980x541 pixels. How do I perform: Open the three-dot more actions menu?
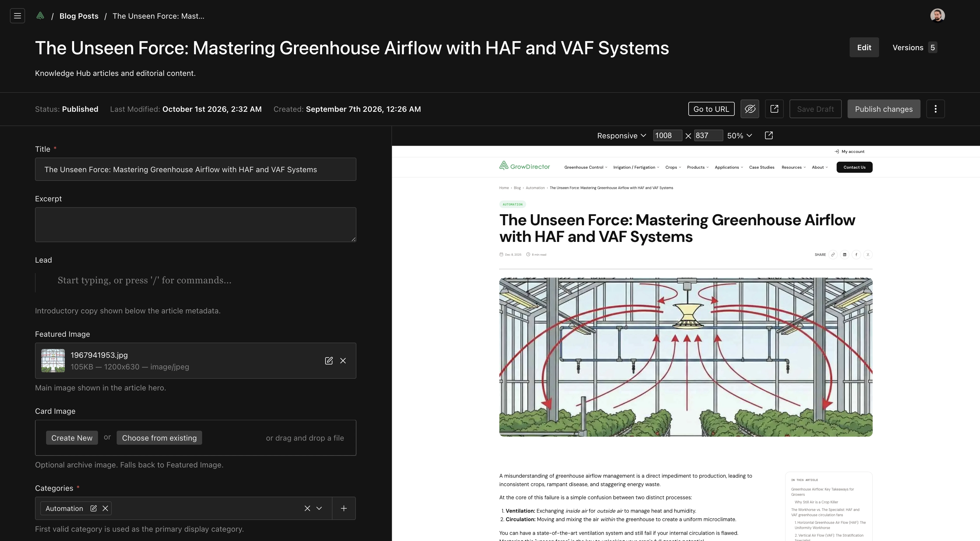pos(935,109)
